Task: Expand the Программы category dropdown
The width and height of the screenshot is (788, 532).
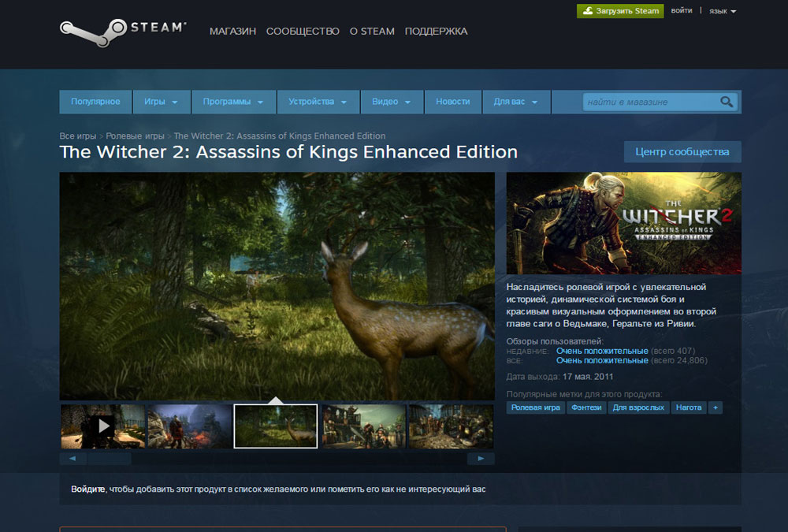Action: pyautogui.click(x=233, y=102)
